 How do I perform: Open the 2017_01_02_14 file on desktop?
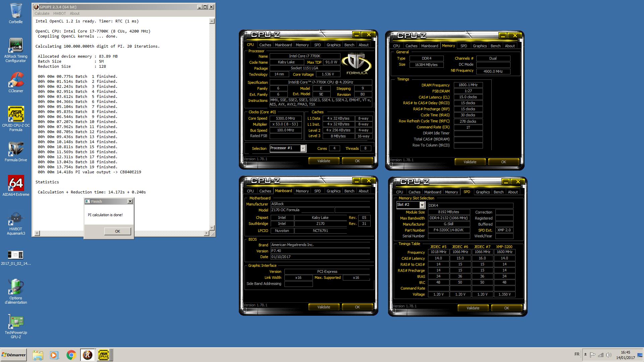(x=16, y=258)
